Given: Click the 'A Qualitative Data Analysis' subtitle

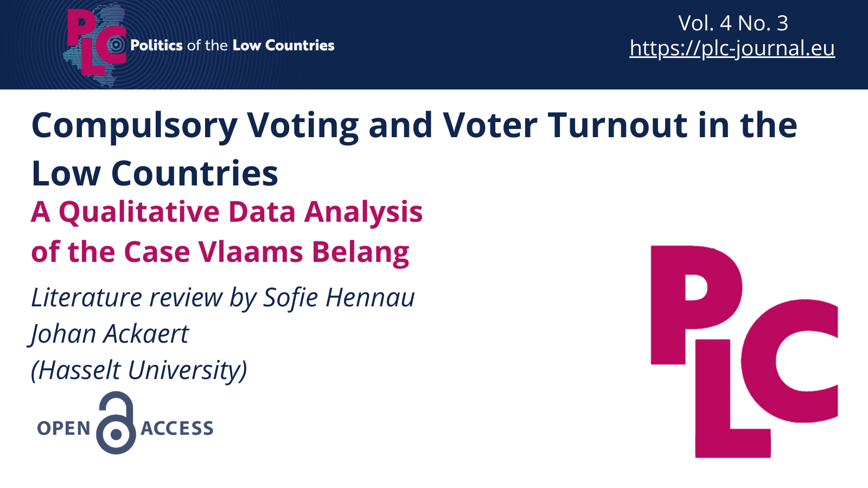Looking at the screenshot, I should [x=227, y=211].
